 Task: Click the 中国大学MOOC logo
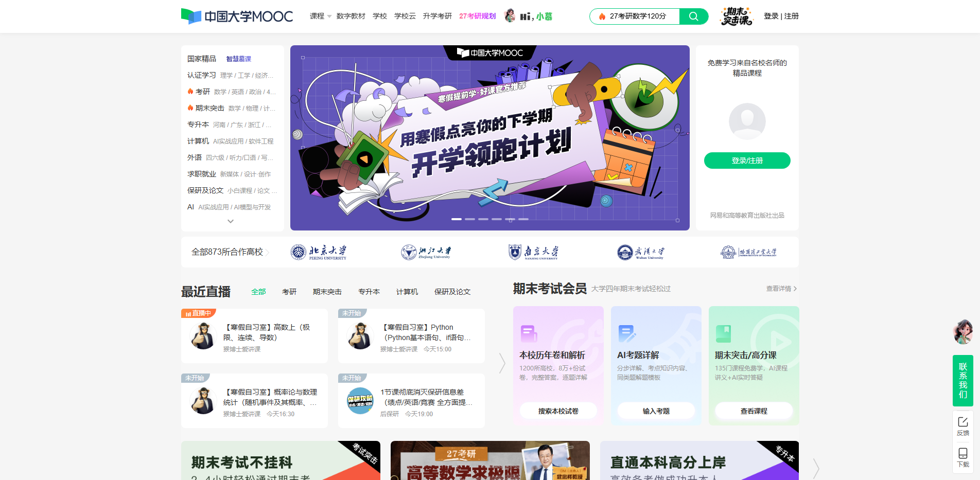point(236,15)
